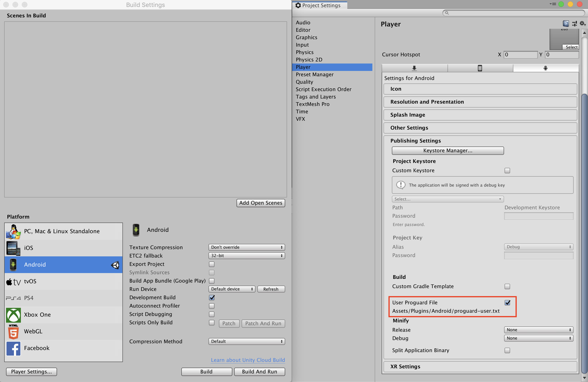Click the Keystore Manager button

pos(447,150)
